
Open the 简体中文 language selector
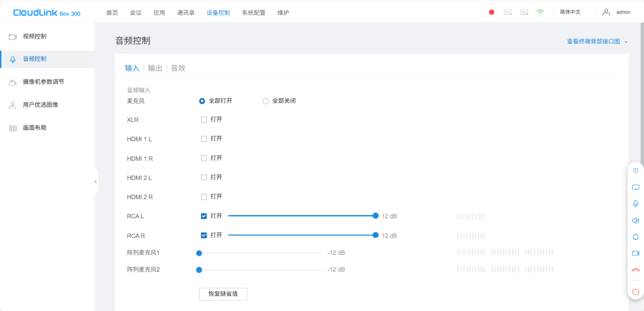570,12
